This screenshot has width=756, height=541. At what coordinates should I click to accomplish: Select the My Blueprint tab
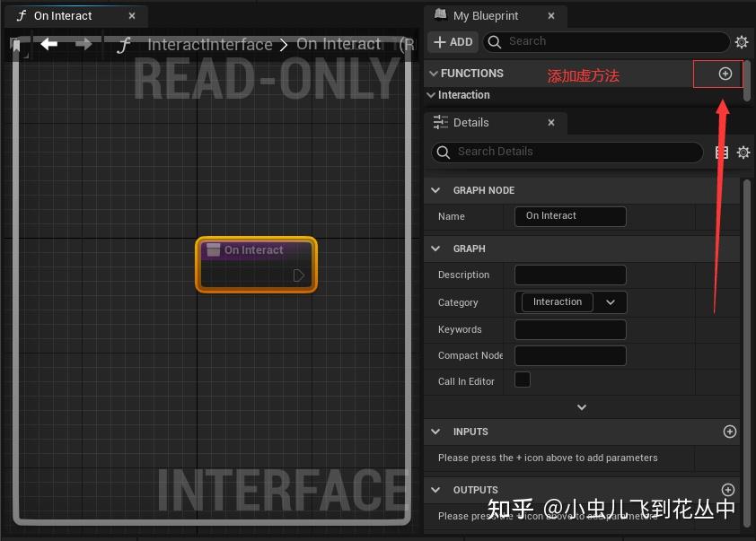coord(485,15)
